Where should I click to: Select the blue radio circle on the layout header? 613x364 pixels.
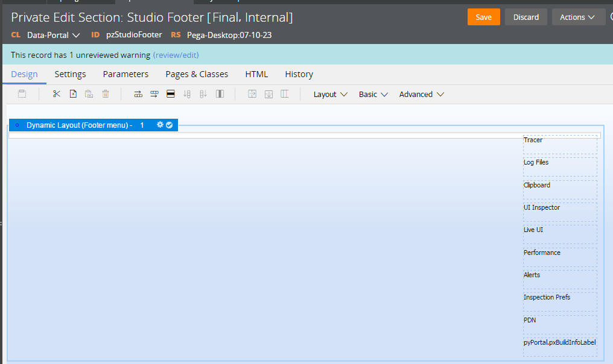click(x=16, y=125)
